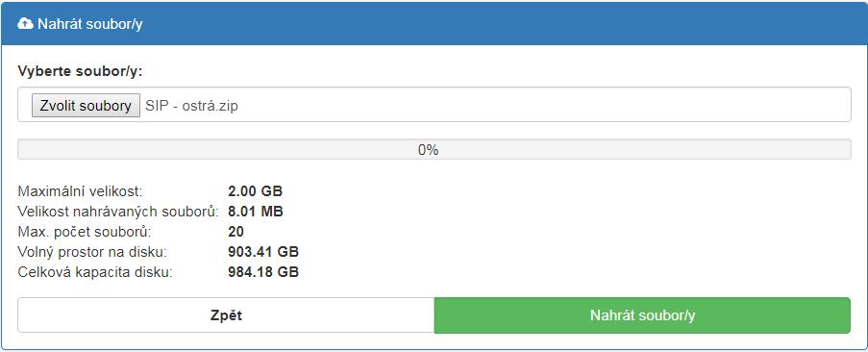Image resolution: width=868 pixels, height=352 pixels.
Task: Click the upload progress bar
Action: pyautogui.click(x=434, y=149)
